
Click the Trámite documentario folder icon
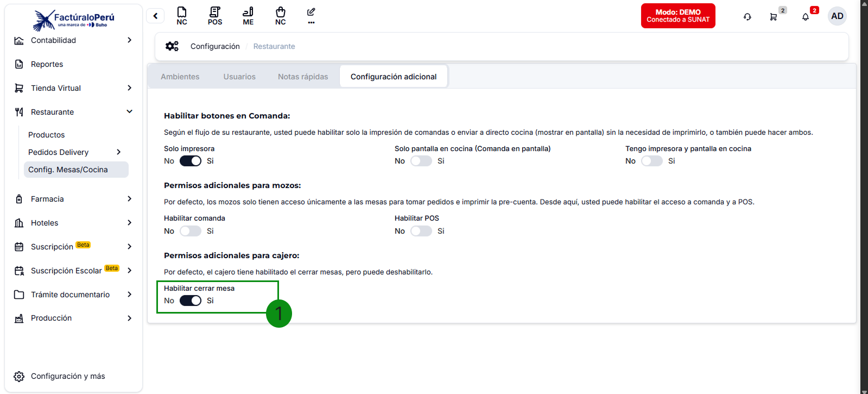click(x=19, y=295)
